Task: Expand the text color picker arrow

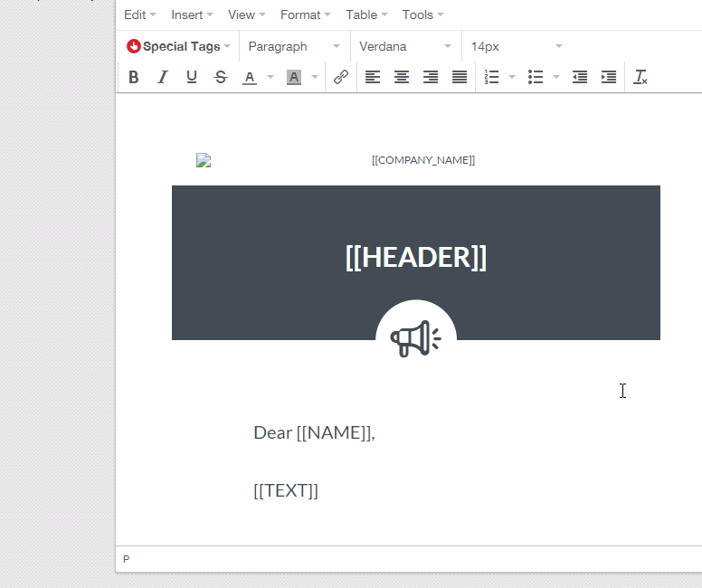Action: [x=270, y=77]
